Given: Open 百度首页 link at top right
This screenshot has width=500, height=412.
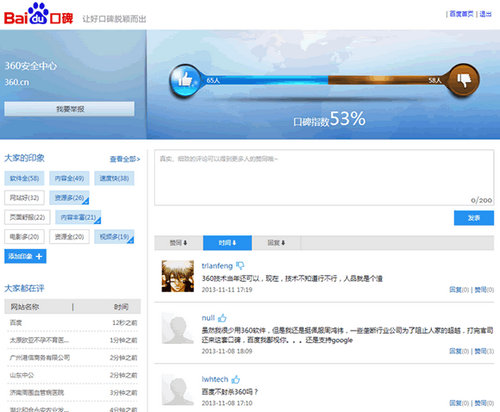Looking at the screenshot, I should (x=461, y=14).
